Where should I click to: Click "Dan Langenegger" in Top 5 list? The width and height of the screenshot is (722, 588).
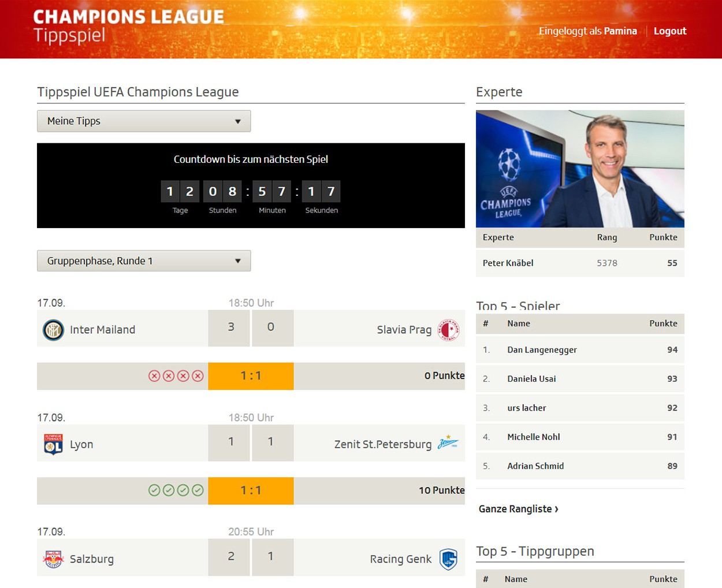click(x=542, y=350)
